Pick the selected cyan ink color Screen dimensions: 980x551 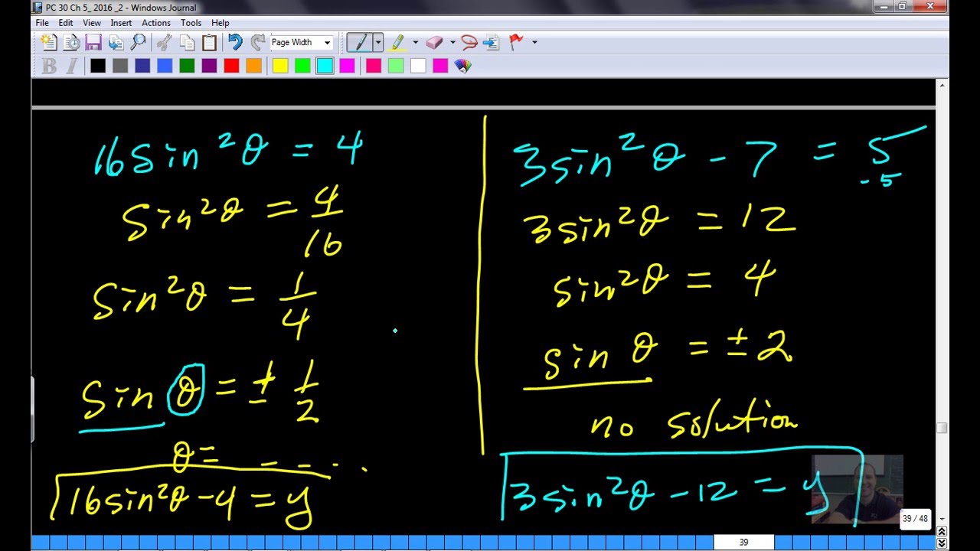(325, 66)
